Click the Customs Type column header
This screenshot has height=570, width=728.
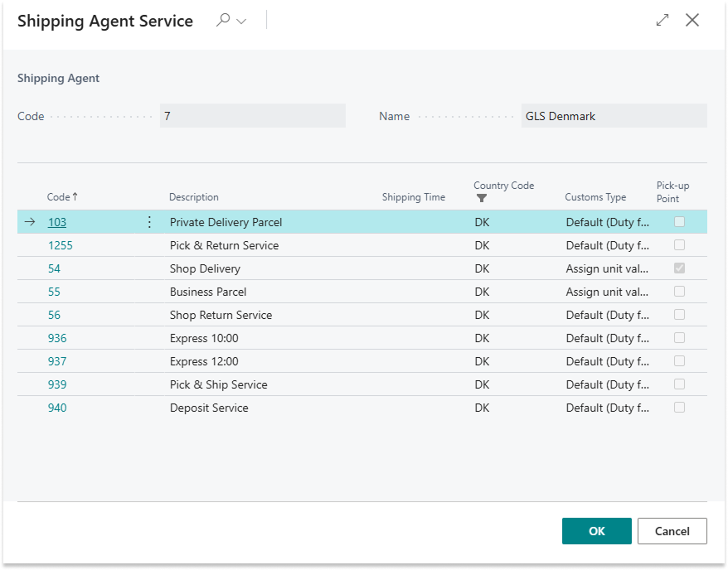click(x=595, y=197)
